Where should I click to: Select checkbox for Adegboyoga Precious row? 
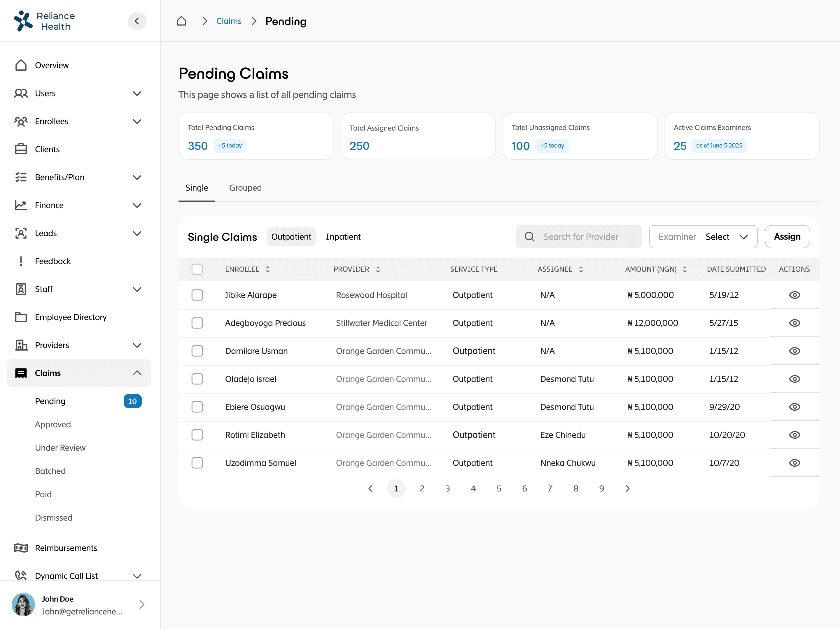tap(197, 323)
